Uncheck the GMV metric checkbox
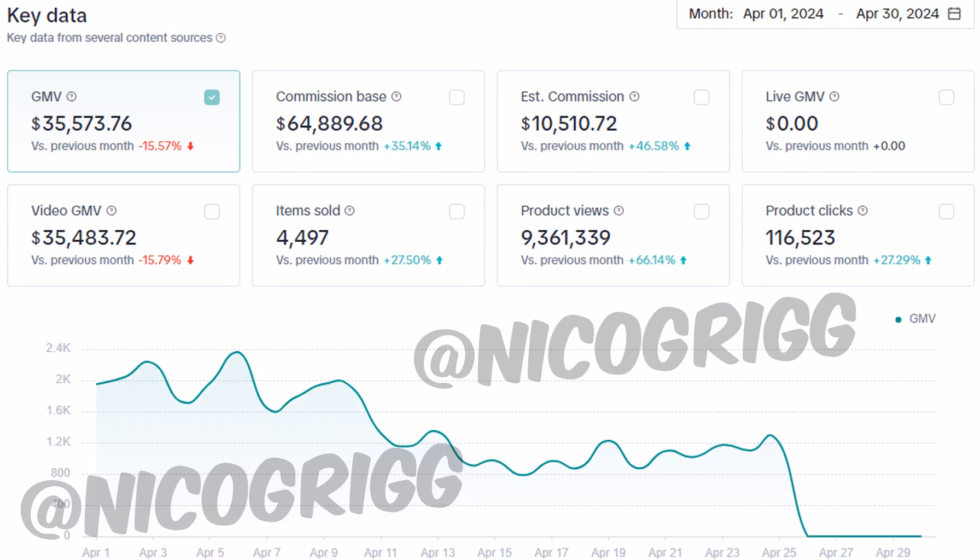Image resolution: width=980 pixels, height=560 pixels. coord(212,97)
